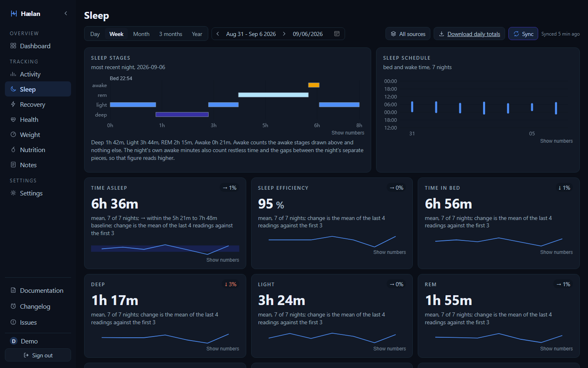Click the pale blue REM stage bar
This screenshot has height=368, width=588.
pyautogui.click(x=273, y=95)
